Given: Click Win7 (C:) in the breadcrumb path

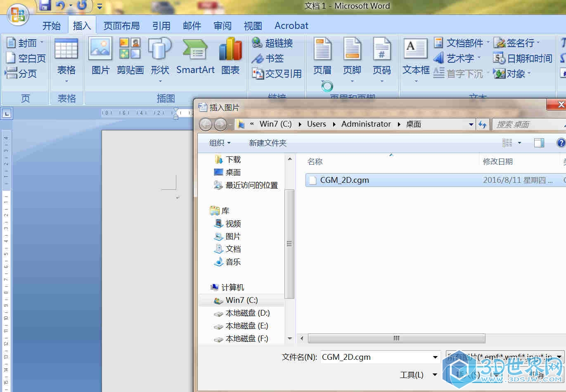Looking at the screenshot, I should click(275, 124).
